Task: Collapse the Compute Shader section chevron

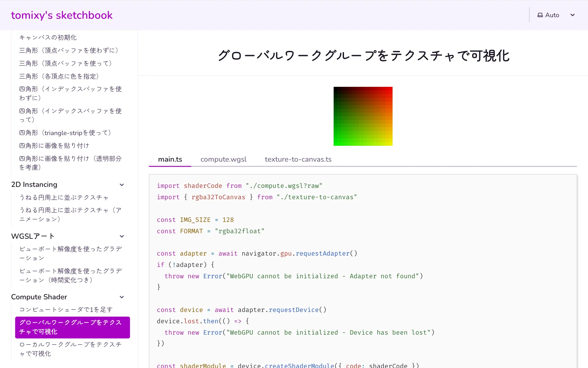Action: click(122, 297)
